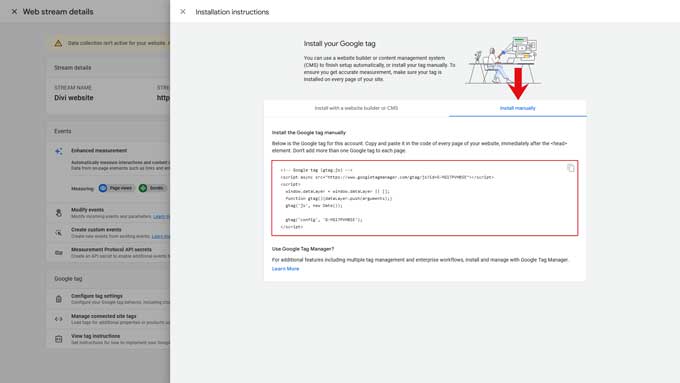Click the Page views measuring chip

(x=116, y=188)
